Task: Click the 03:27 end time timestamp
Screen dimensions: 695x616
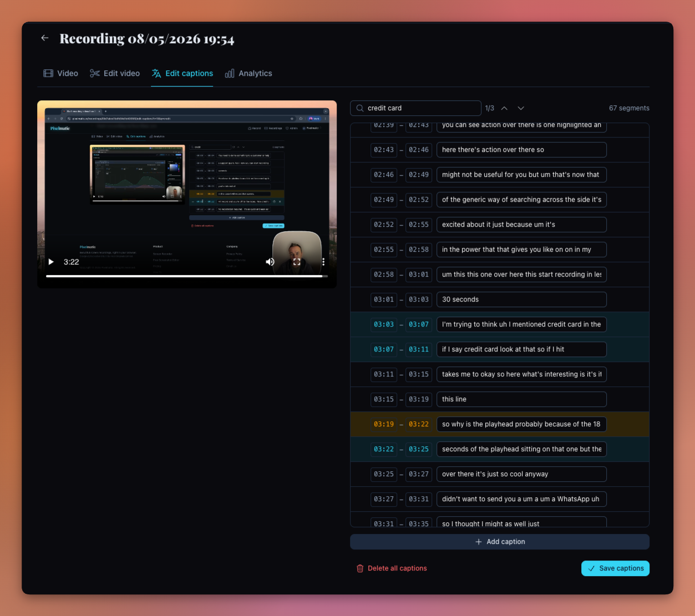Action: pyautogui.click(x=419, y=474)
